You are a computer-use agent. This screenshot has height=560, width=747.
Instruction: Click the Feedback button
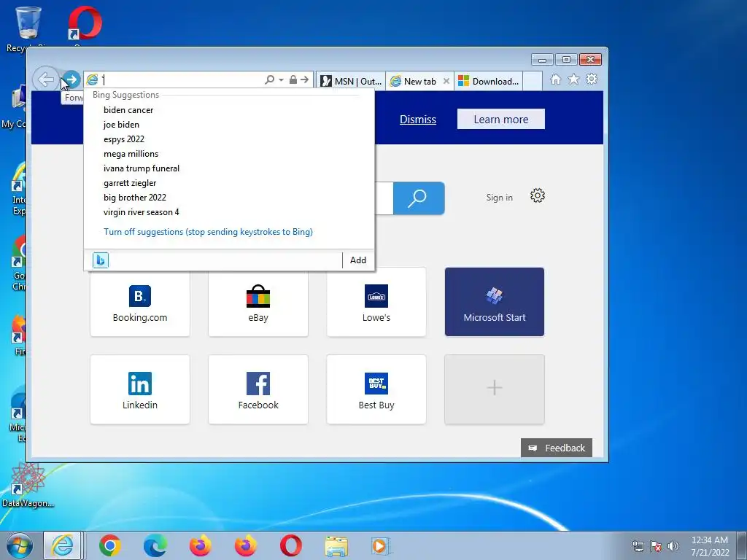[557, 448]
